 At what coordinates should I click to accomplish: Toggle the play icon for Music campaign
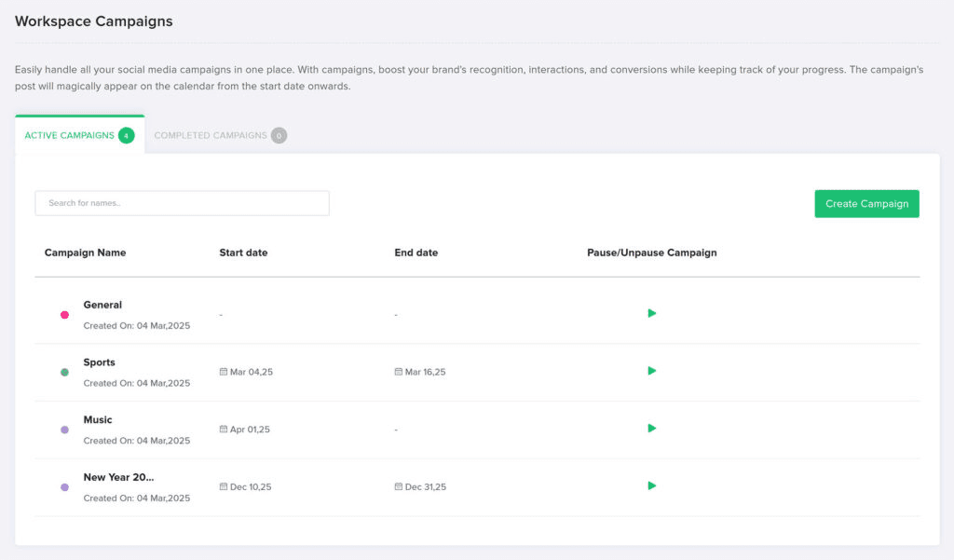pyautogui.click(x=651, y=429)
